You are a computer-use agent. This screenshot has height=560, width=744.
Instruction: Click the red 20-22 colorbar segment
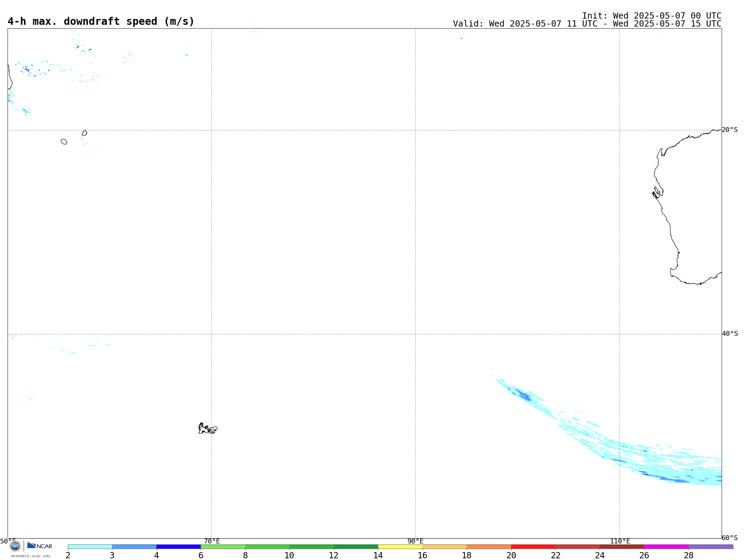[534, 547]
